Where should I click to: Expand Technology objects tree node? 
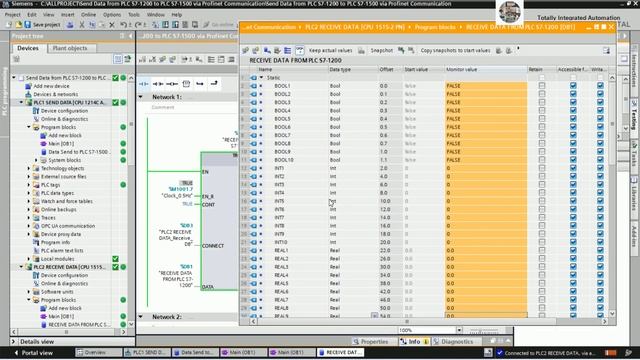pos(29,168)
